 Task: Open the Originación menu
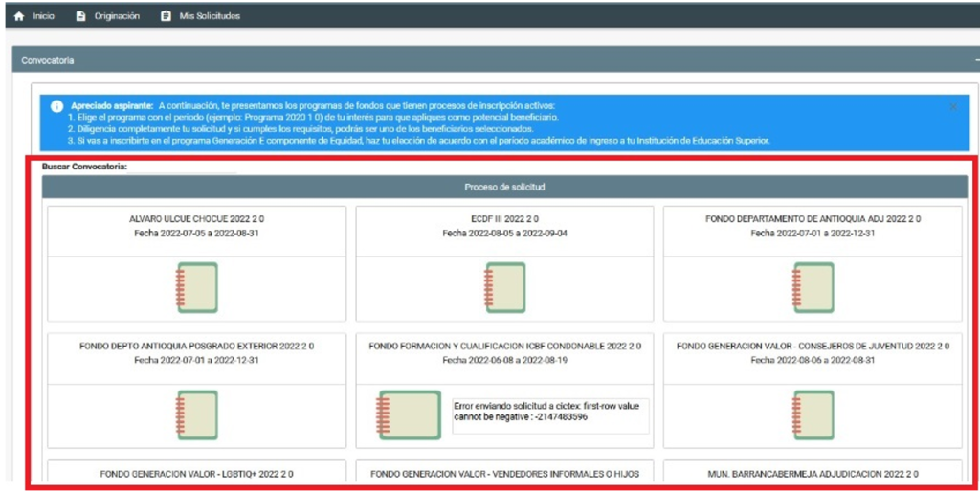pos(116,16)
